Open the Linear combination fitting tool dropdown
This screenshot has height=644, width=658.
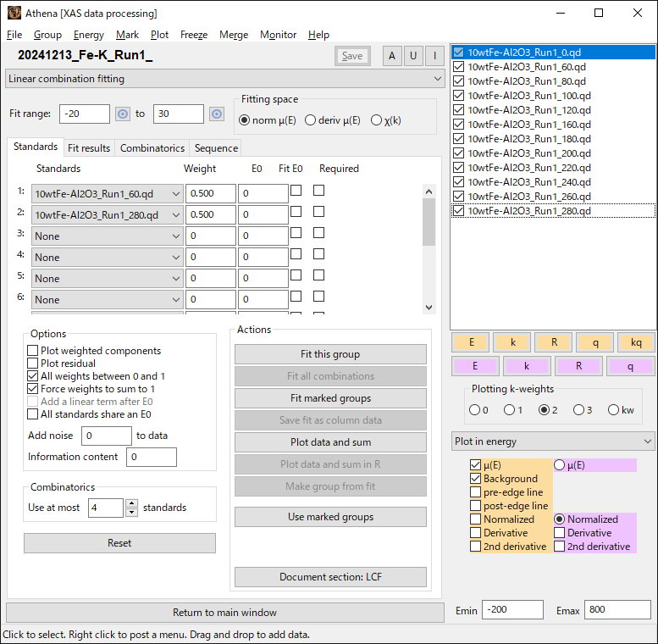[x=225, y=79]
